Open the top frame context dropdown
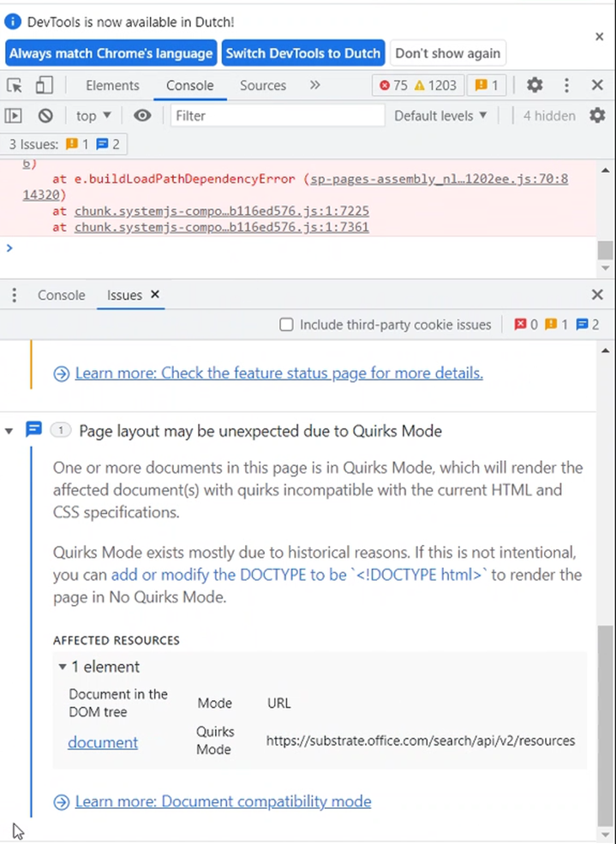The width and height of the screenshot is (616, 844). point(91,115)
